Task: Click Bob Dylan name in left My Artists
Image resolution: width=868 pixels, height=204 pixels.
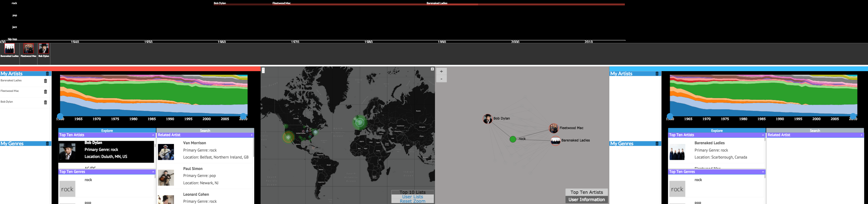Action: click(x=7, y=102)
